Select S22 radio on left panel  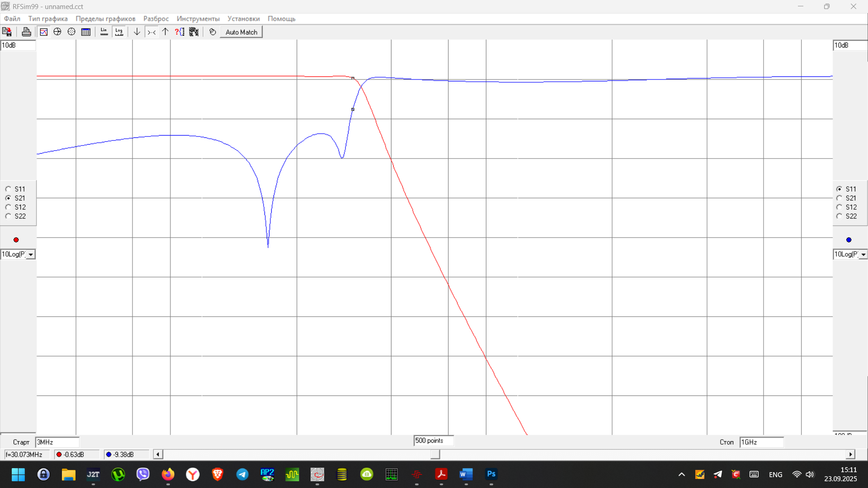9,216
